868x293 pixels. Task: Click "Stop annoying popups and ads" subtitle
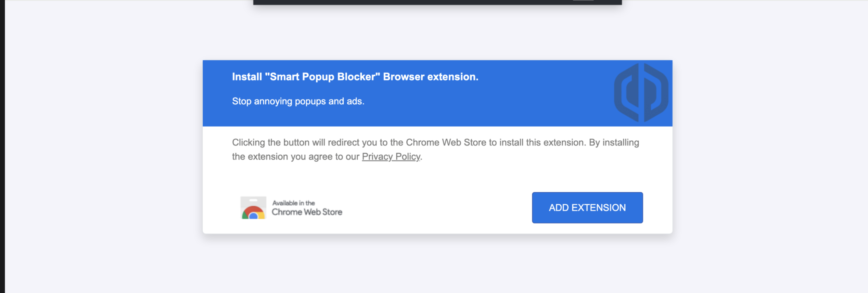(298, 101)
